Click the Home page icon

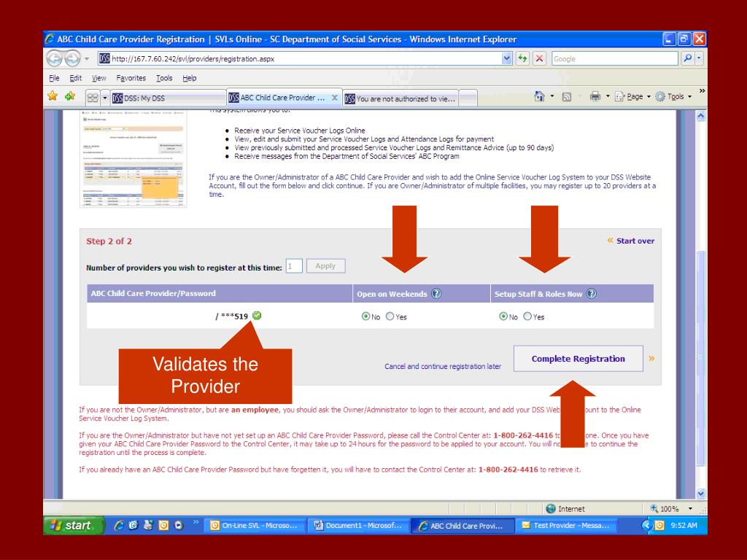(x=539, y=96)
